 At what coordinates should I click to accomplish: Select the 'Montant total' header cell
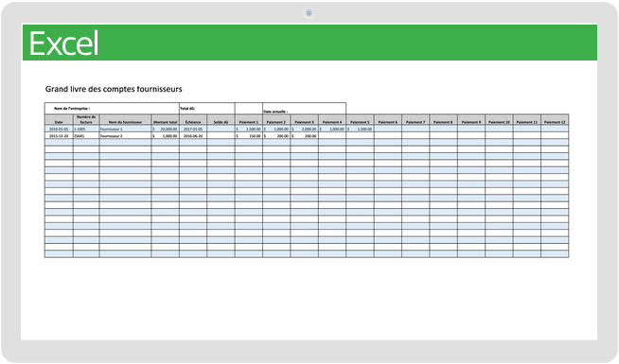click(165, 119)
